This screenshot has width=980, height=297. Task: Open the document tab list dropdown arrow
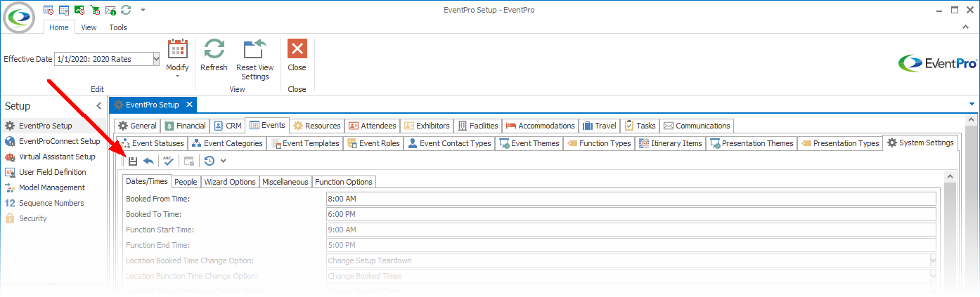[972, 105]
